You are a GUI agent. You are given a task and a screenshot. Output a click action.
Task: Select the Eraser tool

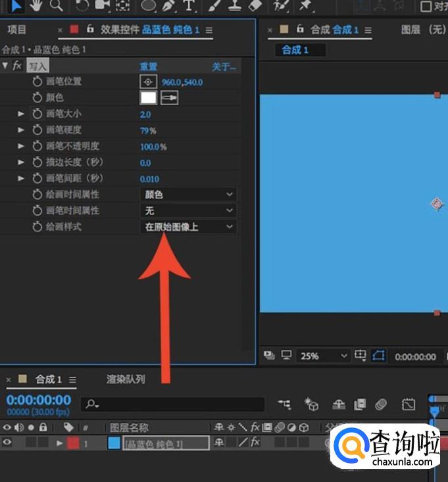click(x=255, y=5)
